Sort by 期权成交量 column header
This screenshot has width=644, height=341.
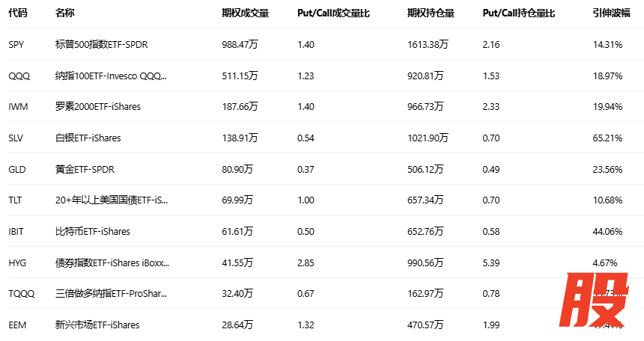[x=245, y=13]
